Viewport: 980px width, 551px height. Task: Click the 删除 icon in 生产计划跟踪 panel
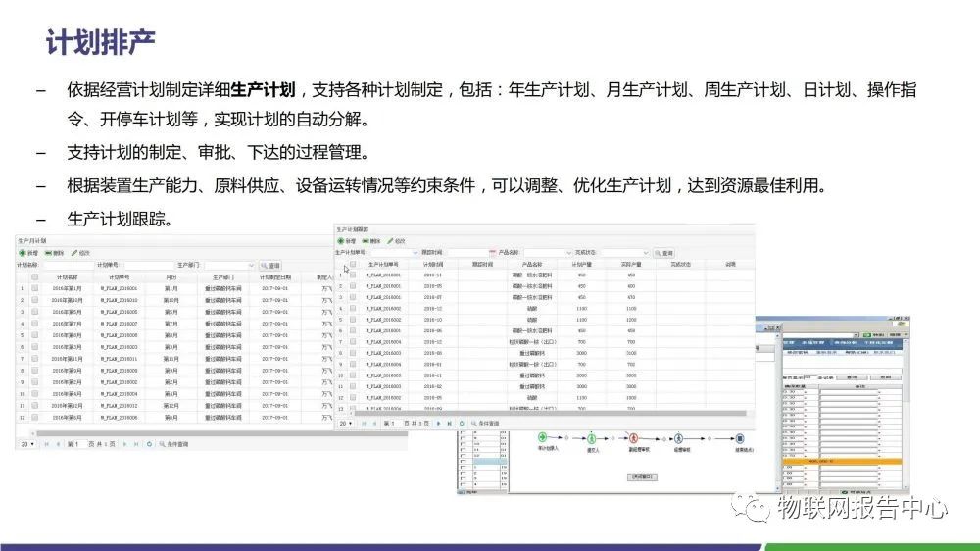coord(366,241)
